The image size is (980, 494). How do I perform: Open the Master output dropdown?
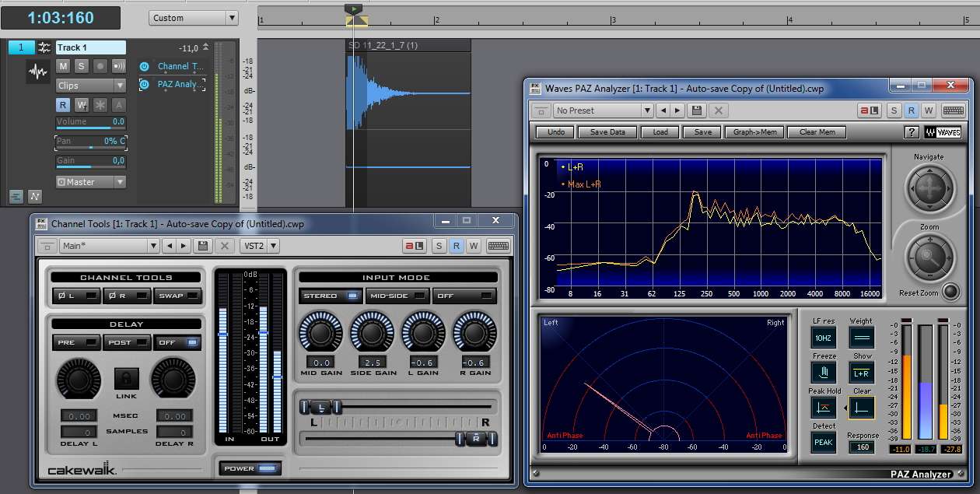(x=90, y=182)
